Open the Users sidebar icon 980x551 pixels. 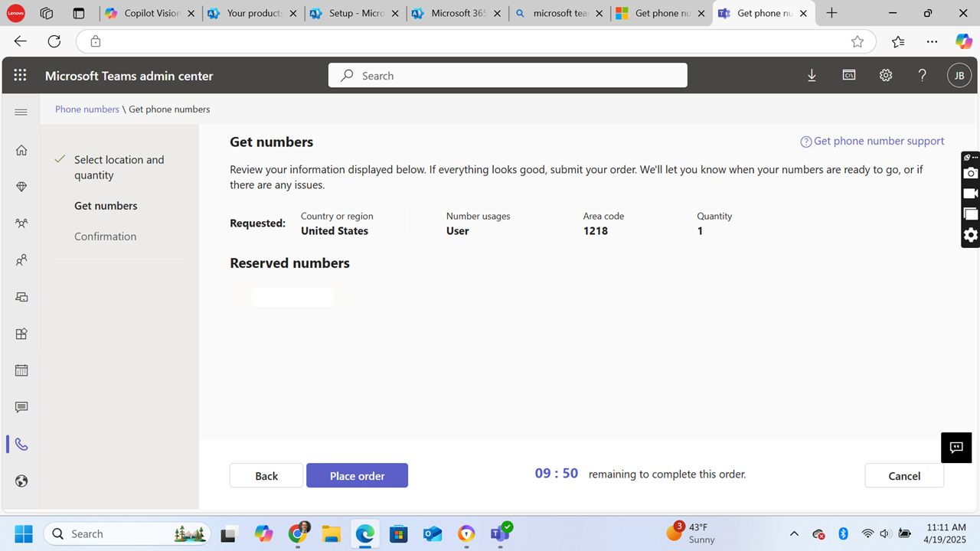[x=21, y=260]
